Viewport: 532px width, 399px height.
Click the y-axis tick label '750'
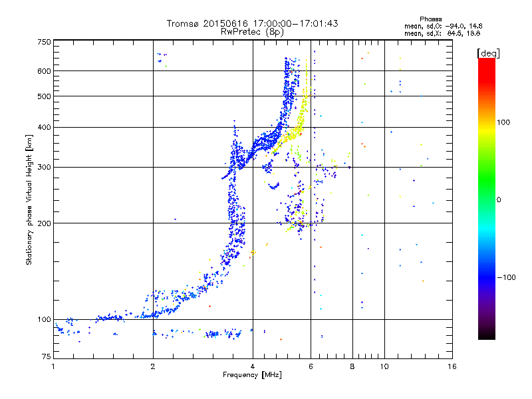(44, 42)
